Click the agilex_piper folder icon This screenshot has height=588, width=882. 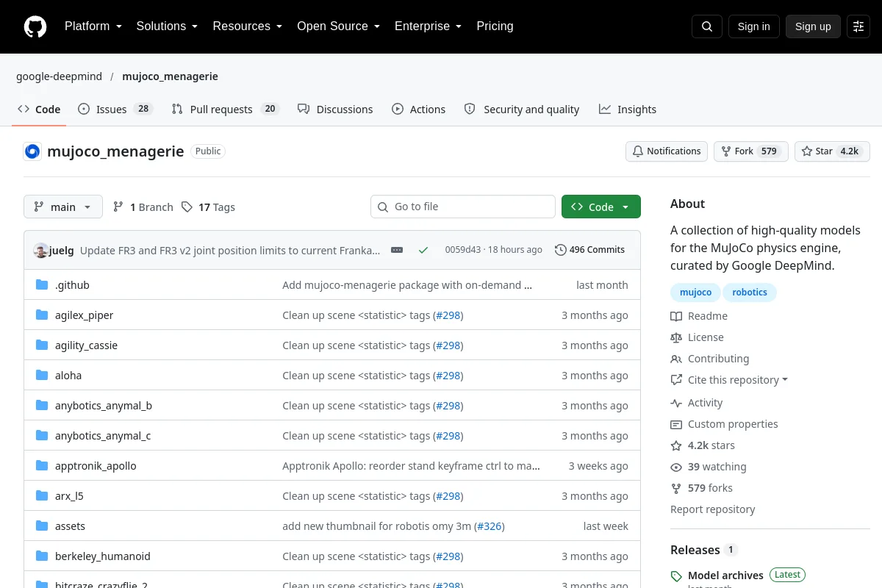pyautogui.click(x=42, y=315)
